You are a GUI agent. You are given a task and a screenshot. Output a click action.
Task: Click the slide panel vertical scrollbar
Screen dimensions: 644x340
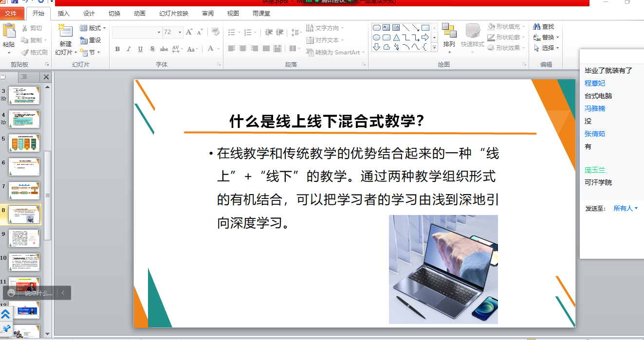[x=48, y=195]
